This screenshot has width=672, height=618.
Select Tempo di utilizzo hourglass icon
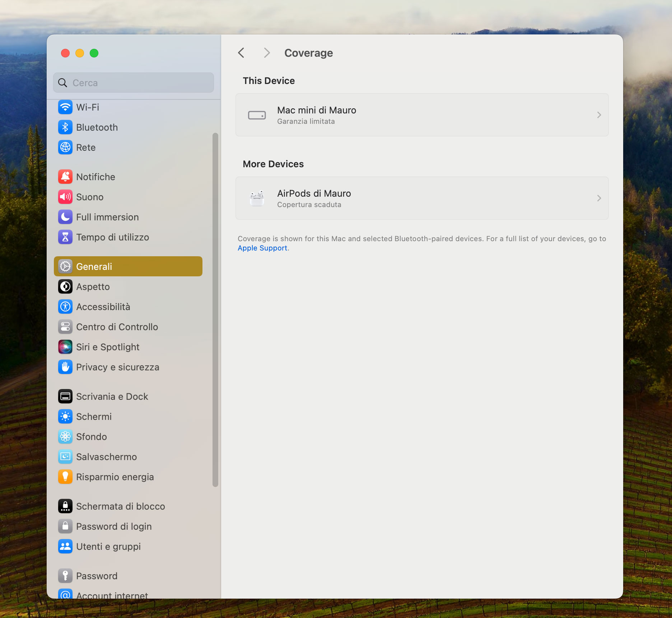click(x=65, y=237)
